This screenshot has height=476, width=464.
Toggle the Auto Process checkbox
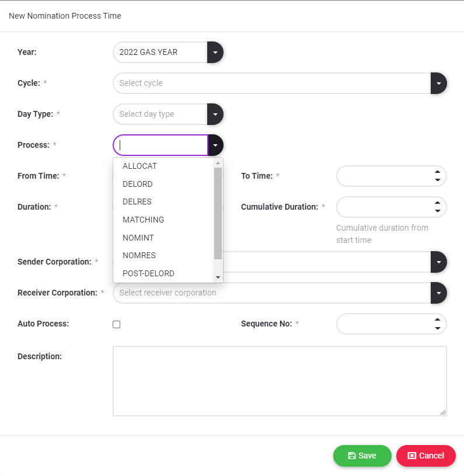point(117,324)
